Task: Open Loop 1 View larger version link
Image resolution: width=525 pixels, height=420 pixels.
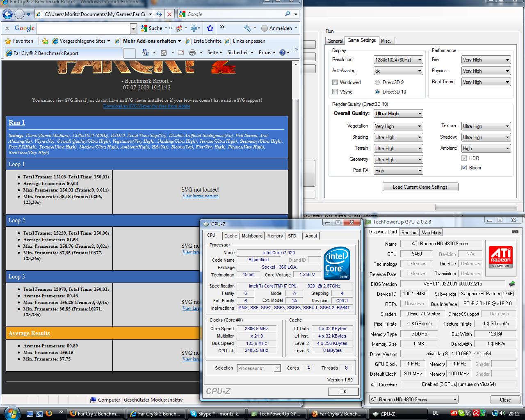Action: (x=200, y=196)
